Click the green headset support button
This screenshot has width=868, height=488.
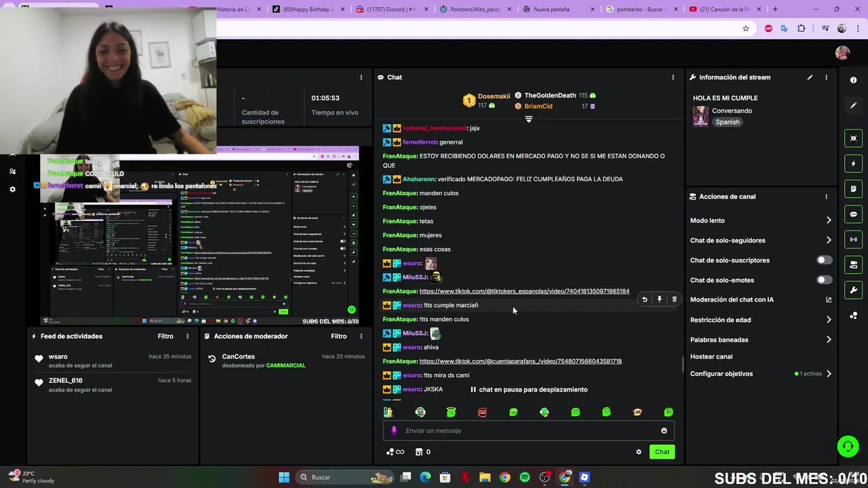[848, 446]
